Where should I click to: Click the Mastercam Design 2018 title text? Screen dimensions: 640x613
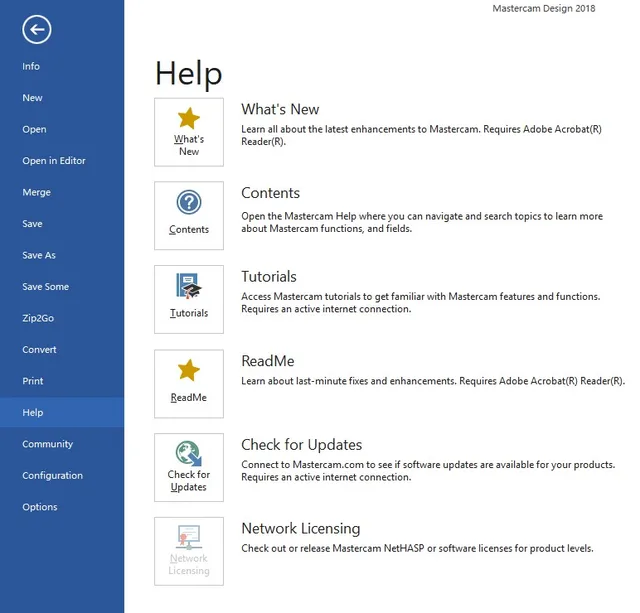pos(544,8)
